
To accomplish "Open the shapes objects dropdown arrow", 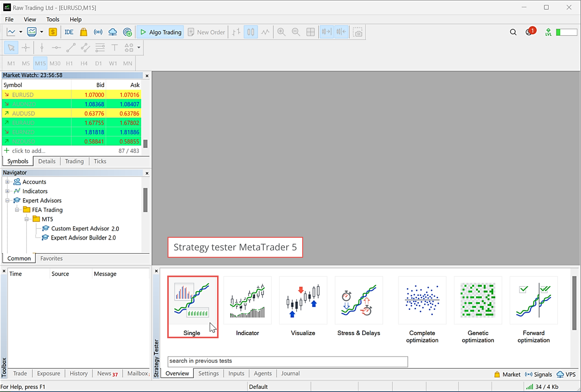I will [x=139, y=48].
